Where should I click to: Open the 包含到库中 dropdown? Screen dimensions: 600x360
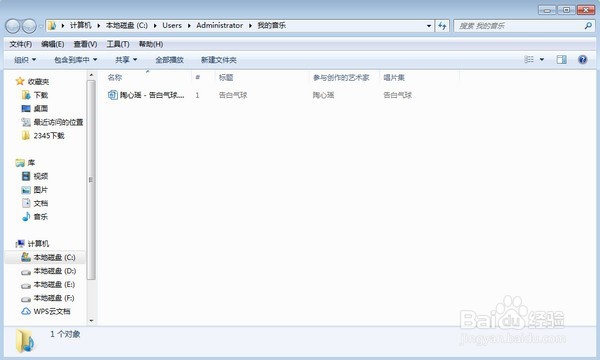click(76, 60)
